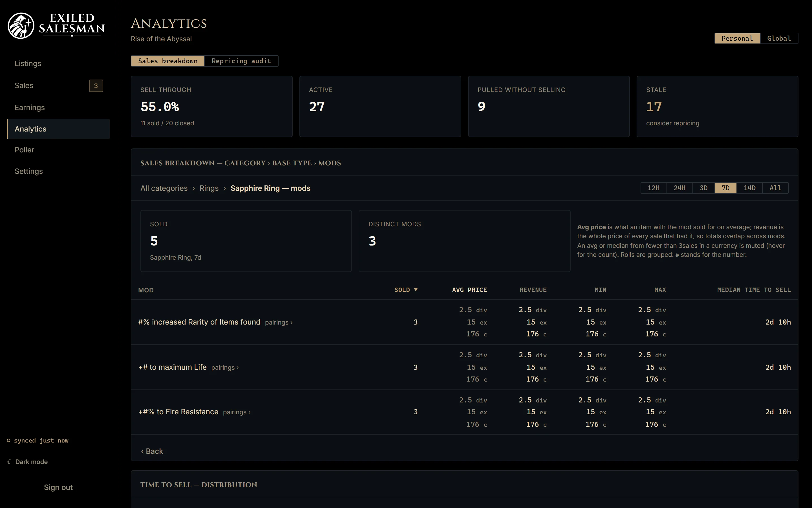Sort by AVG PRICE column

(x=469, y=290)
